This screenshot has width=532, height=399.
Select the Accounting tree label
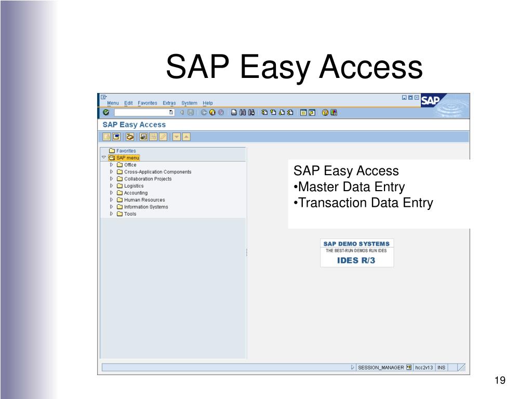(136, 193)
